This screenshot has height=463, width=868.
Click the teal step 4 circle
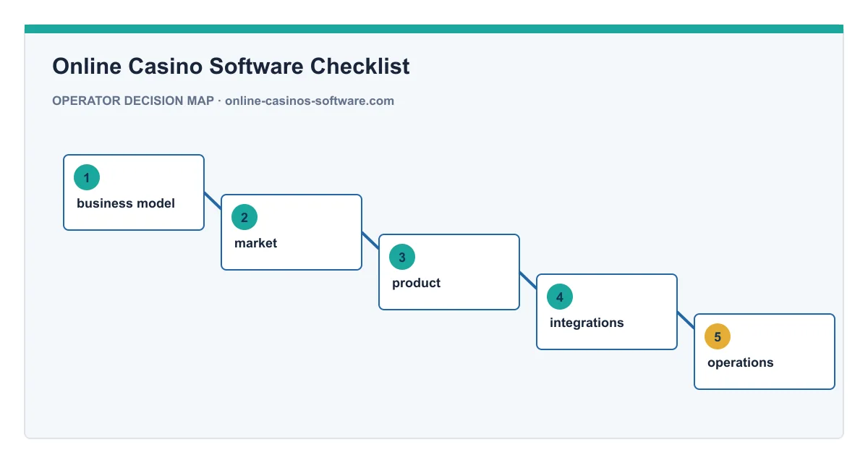(x=560, y=297)
